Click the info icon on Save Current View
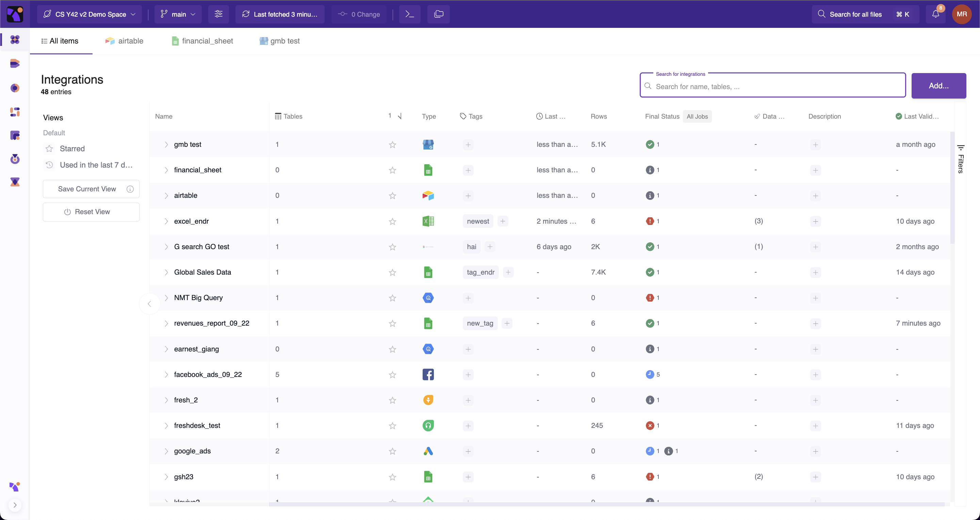This screenshot has width=980, height=520. 130,189
